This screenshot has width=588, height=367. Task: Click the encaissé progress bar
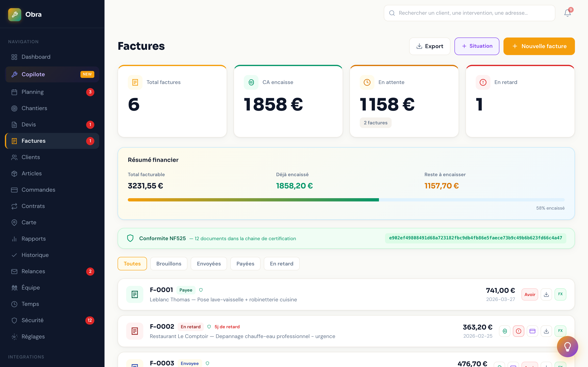[346, 200]
